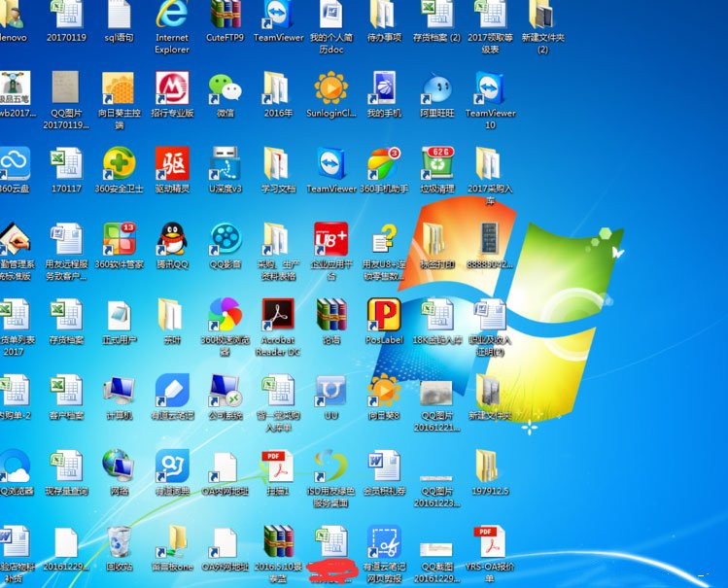The width and height of the screenshot is (728, 588).
Task: Open the TeamViewer 10 shortcut
Action: pos(490,100)
